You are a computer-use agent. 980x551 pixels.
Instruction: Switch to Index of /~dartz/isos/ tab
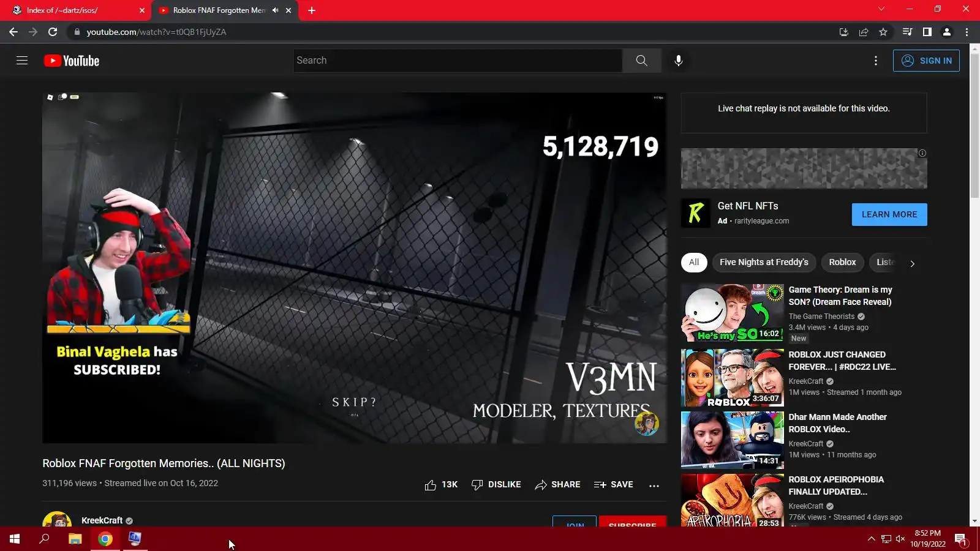(x=76, y=10)
